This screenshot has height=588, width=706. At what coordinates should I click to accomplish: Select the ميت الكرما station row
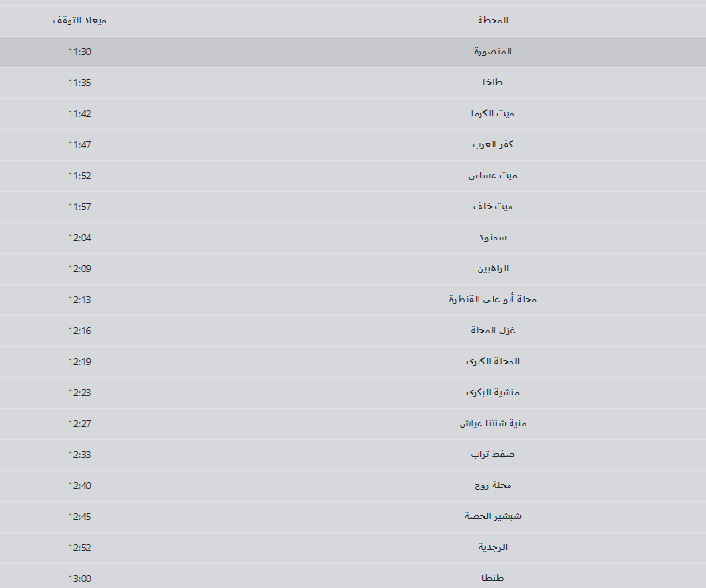click(353, 114)
